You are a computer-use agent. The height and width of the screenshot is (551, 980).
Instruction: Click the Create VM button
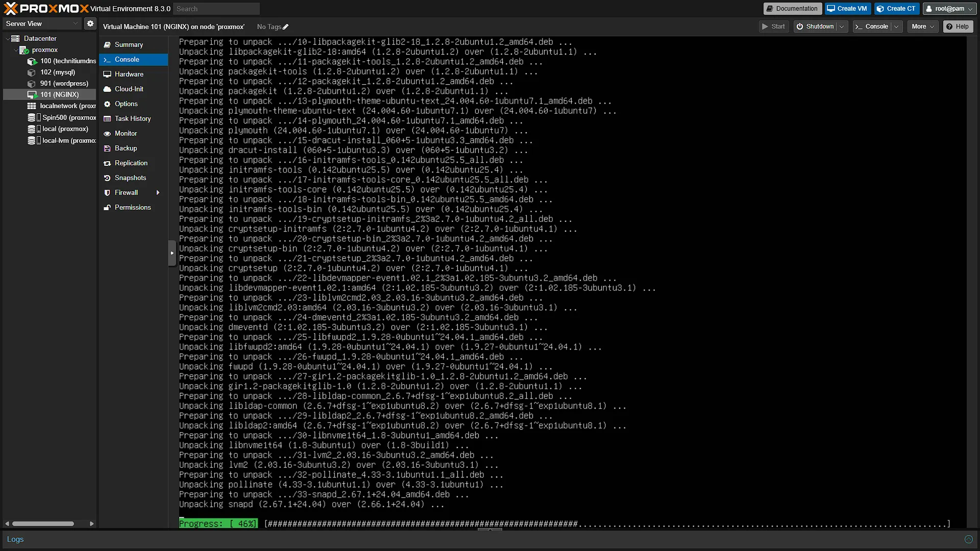click(x=847, y=9)
